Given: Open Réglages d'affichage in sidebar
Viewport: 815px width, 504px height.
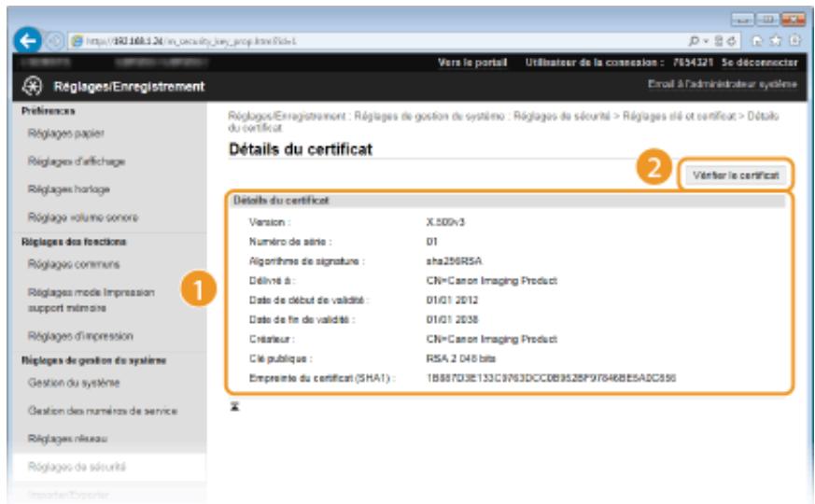Looking at the screenshot, I should (x=77, y=161).
